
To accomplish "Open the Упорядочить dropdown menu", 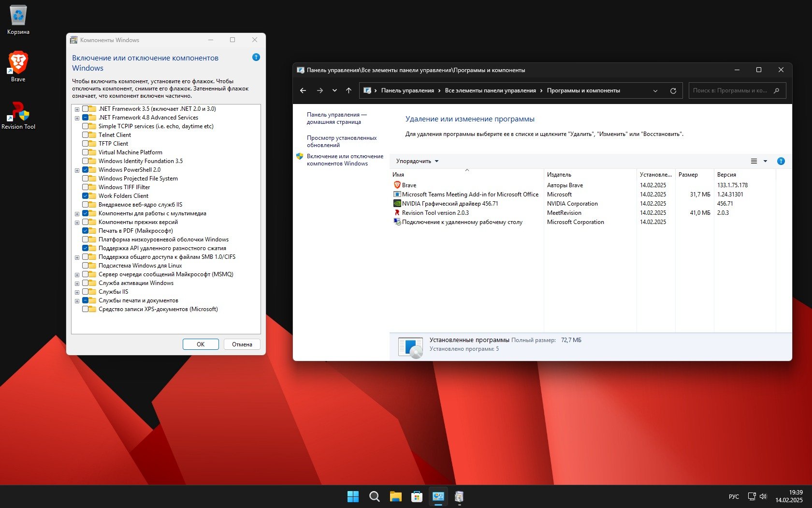I will click(x=417, y=161).
